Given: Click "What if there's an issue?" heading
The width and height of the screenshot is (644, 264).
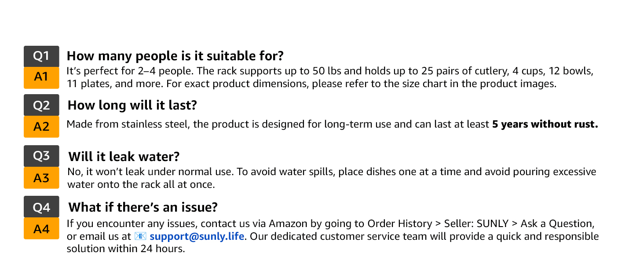Looking at the screenshot, I should coord(143,207).
